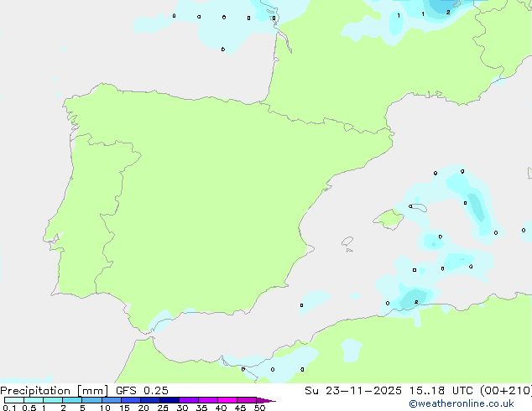Click the legend tick label '25'
Viewport: 532px width, 411px height.
pos(163,408)
